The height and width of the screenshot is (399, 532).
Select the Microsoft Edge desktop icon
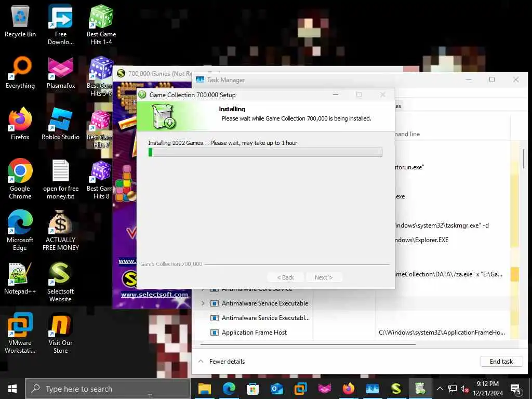pyautogui.click(x=20, y=230)
